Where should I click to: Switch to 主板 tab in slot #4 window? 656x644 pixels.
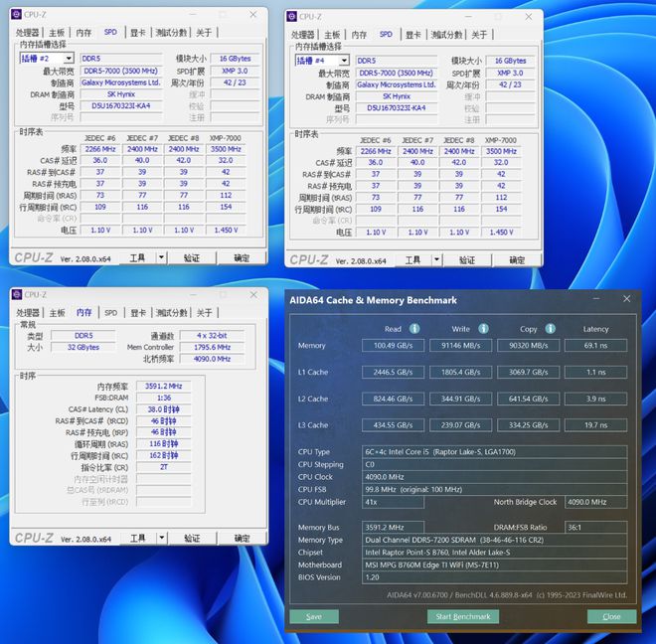point(332,35)
